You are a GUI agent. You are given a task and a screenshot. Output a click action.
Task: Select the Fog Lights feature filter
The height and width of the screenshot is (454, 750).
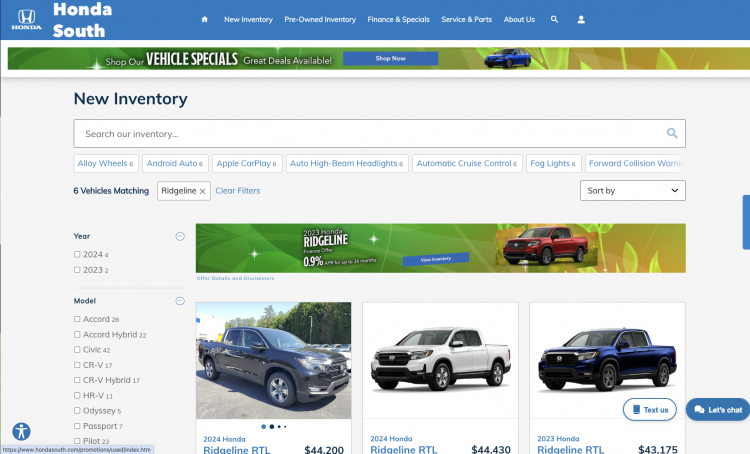[x=553, y=164]
